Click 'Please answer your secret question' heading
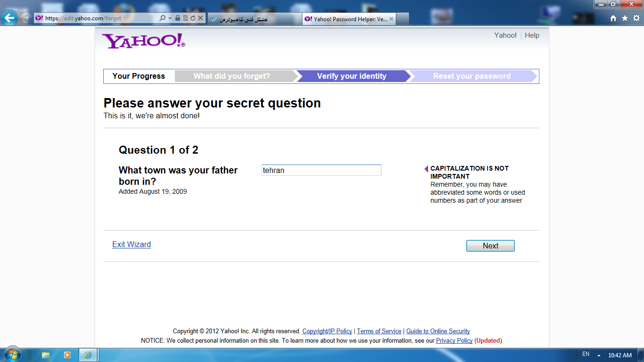 (x=212, y=103)
